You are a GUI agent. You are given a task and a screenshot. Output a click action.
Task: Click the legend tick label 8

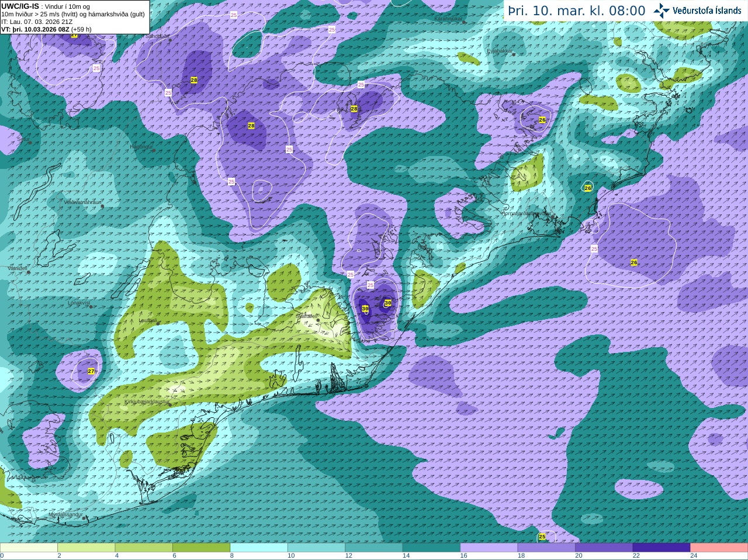click(232, 556)
